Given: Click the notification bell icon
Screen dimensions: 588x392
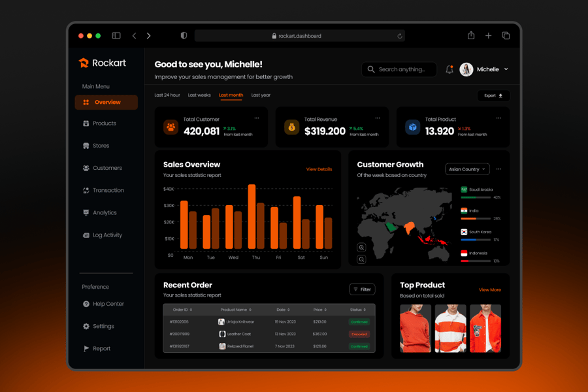Looking at the screenshot, I should (449, 69).
